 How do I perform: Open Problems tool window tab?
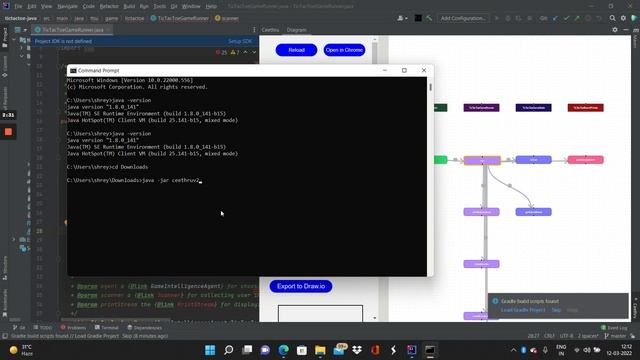[73, 327]
